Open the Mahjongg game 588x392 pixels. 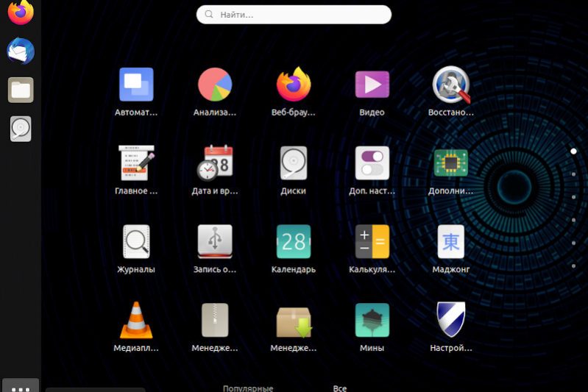coord(450,242)
